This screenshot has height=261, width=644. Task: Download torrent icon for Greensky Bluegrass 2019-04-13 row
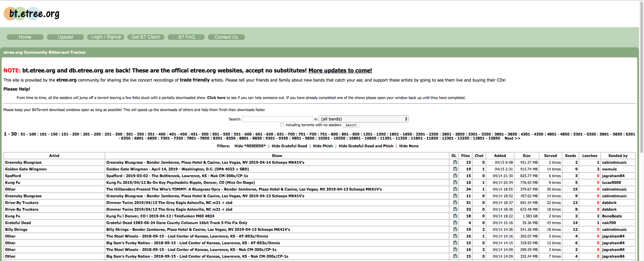[x=455, y=196]
